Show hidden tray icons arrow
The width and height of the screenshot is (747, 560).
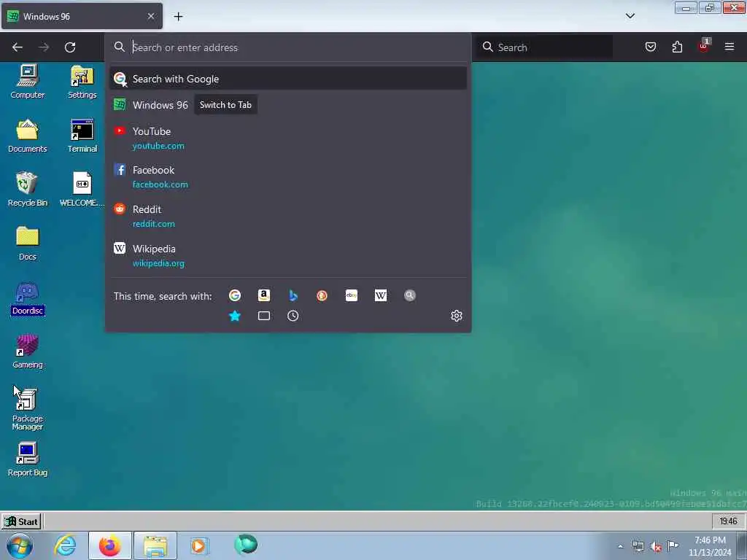tap(620, 546)
